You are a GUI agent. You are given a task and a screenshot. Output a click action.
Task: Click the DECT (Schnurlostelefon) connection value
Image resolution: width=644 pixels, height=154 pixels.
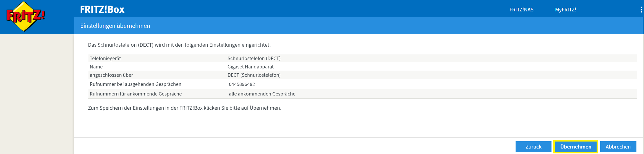point(254,75)
